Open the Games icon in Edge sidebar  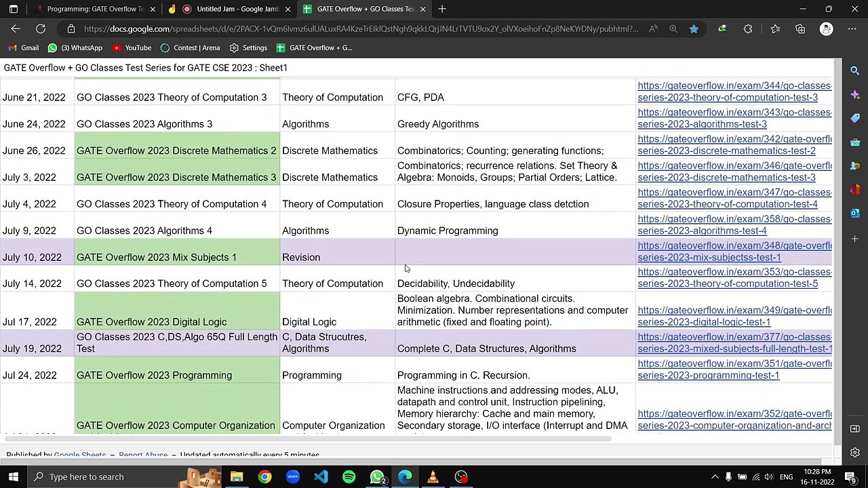click(x=855, y=166)
